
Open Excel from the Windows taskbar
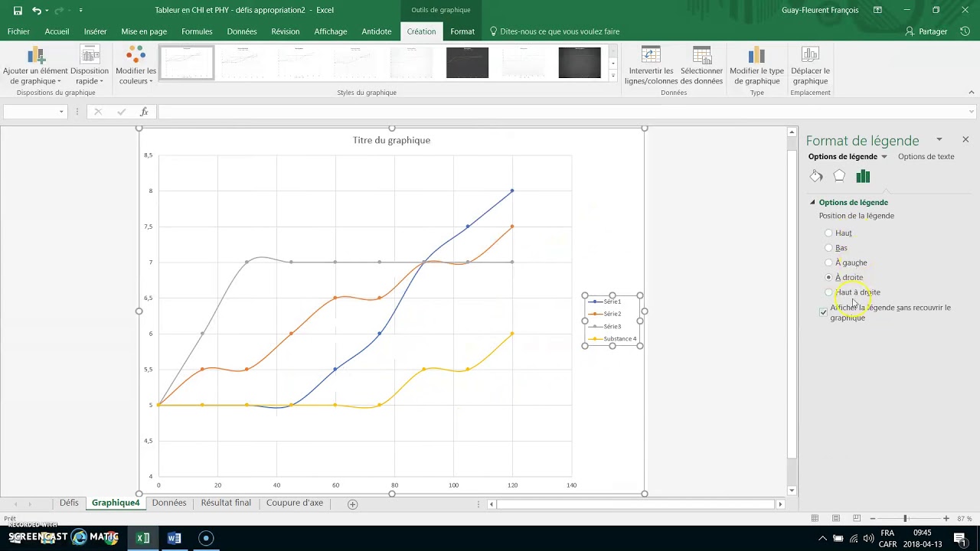tap(143, 538)
